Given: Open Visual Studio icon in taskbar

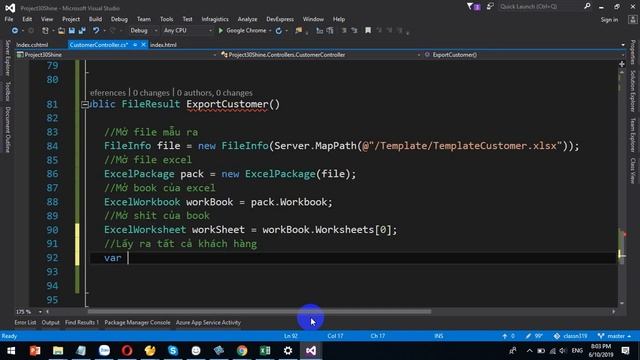Looking at the screenshot, I should [x=311, y=351].
